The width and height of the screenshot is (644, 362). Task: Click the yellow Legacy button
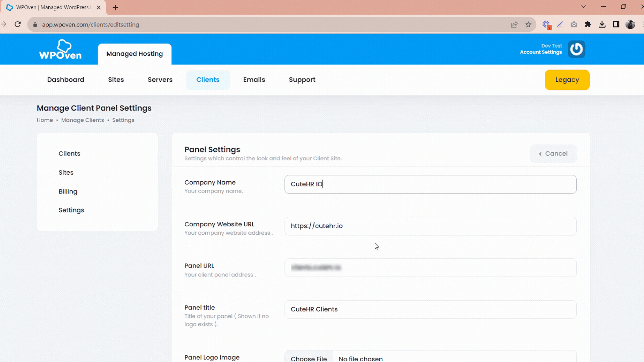567,80
